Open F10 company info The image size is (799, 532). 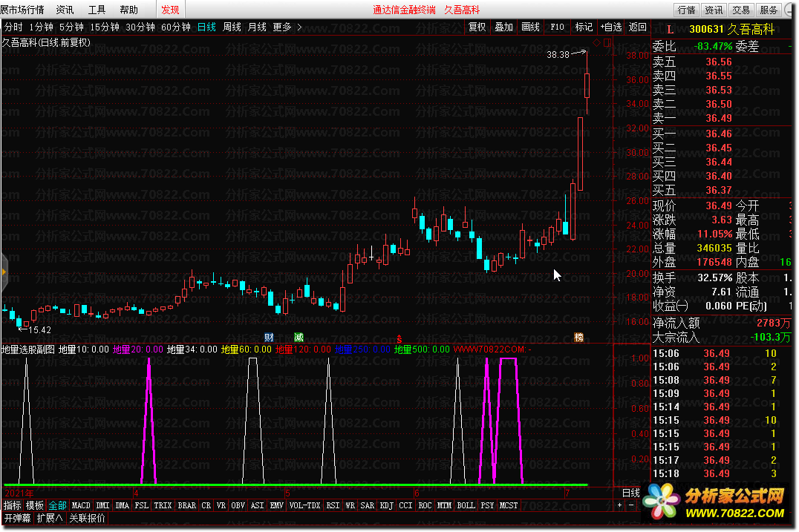(557, 27)
